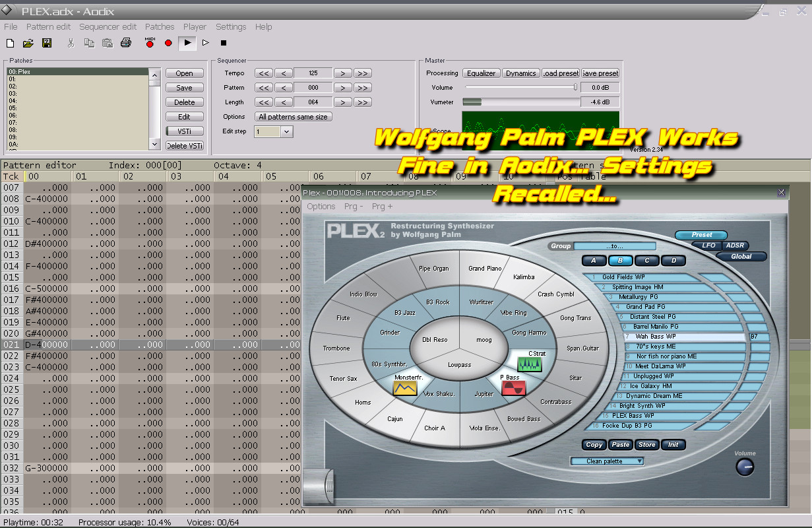Screen dimensions: 812x528
Task: Stop playback with the square icon
Action: pos(224,43)
